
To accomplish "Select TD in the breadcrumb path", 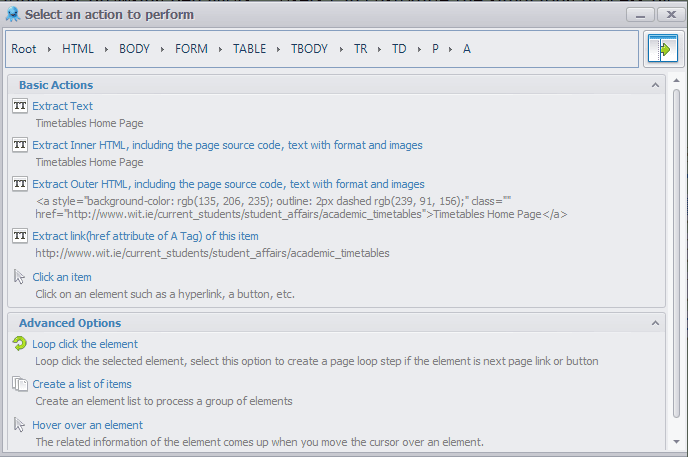I will pos(399,49).
